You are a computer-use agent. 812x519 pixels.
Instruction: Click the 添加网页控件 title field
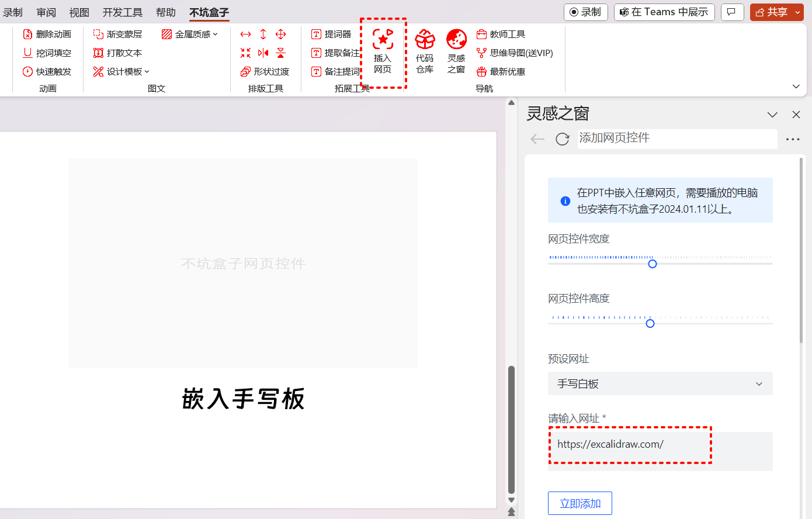coord(678,139)
